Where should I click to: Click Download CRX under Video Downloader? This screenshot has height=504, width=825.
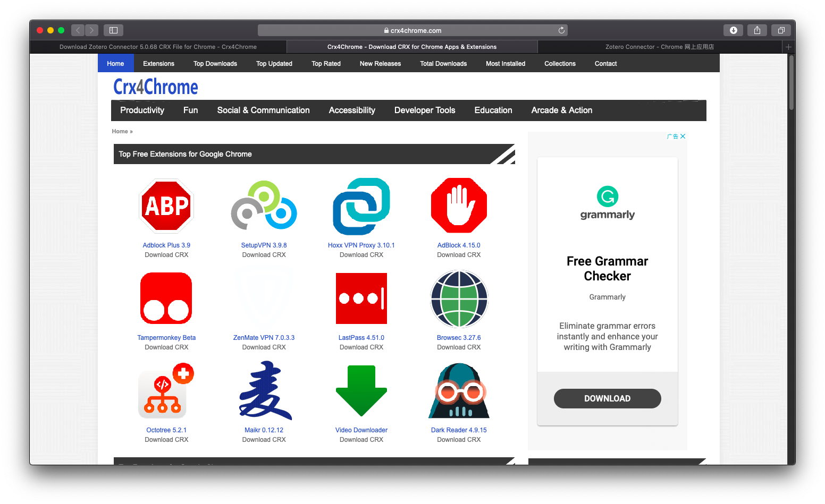click(x=361, y=440)
